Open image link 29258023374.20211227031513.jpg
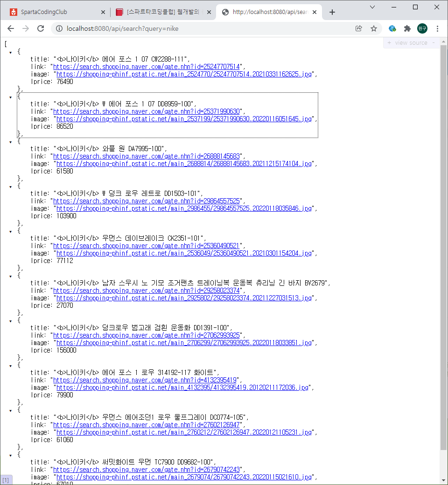448x485 pixels. [184, 298]
